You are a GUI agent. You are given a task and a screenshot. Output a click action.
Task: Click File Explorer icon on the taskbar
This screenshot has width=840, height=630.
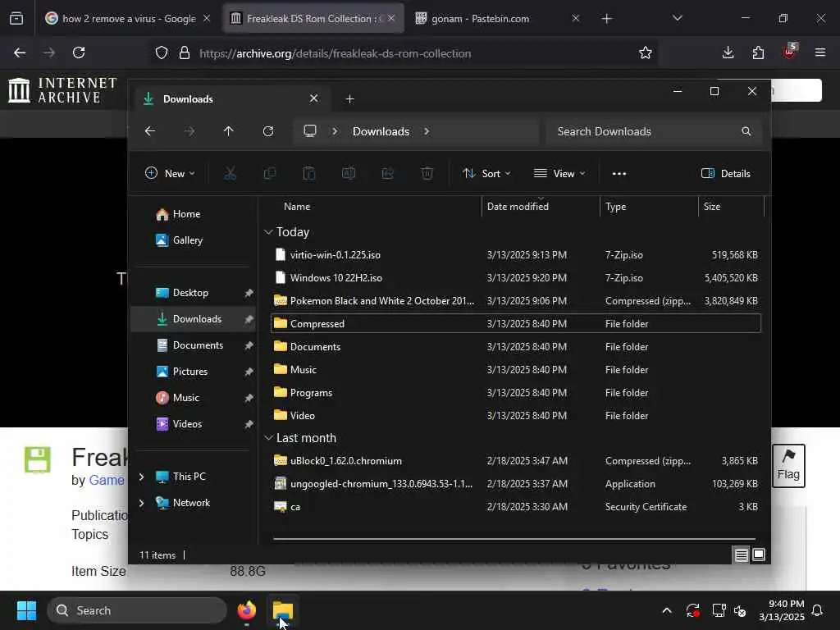pos(283,610)
